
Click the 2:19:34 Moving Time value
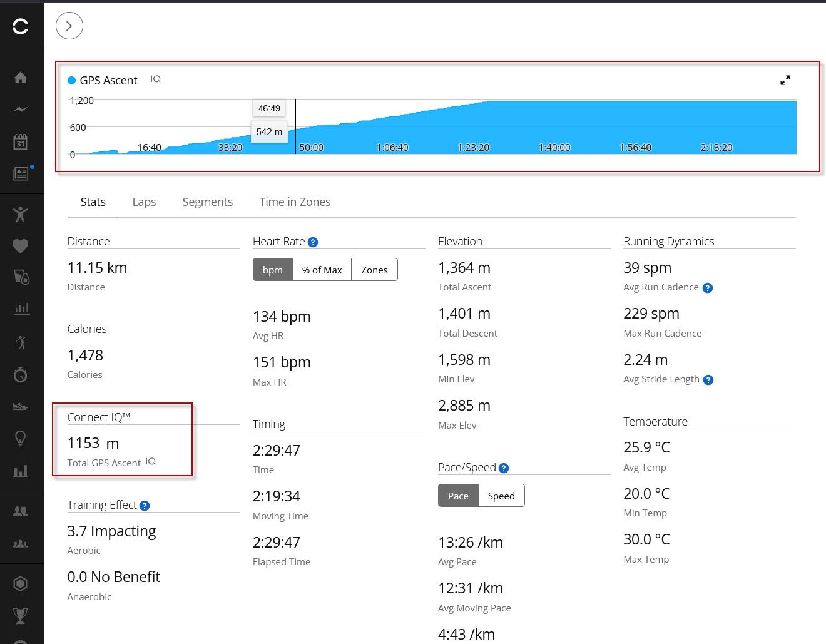click(x=277, y=496)
